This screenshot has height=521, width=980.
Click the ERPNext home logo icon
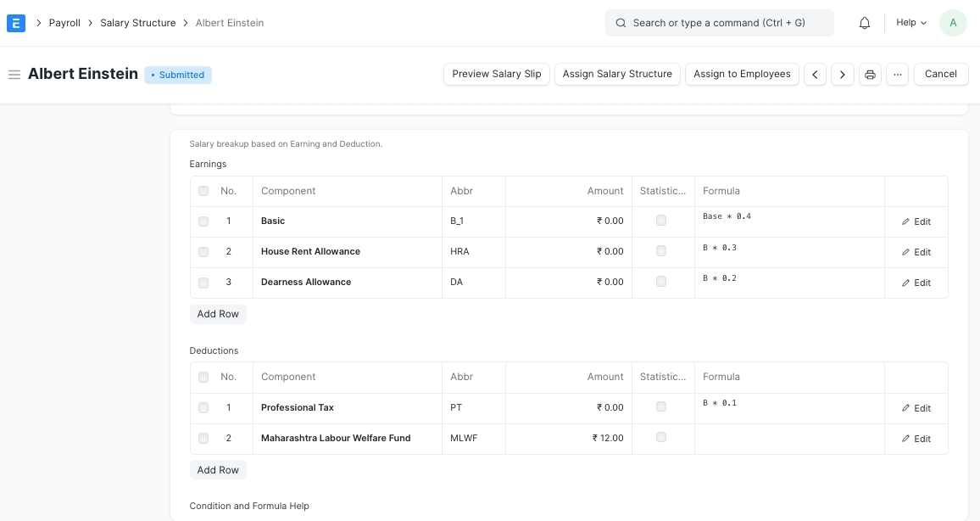coord(16,23)
